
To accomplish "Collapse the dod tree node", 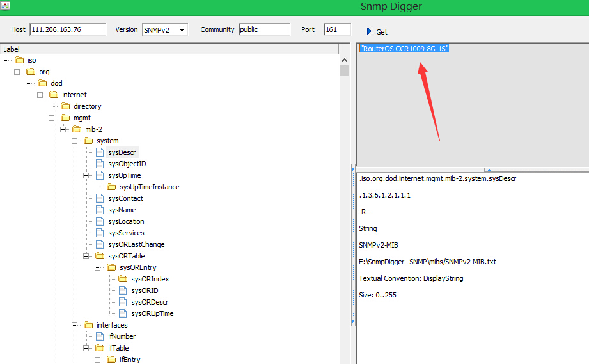I will click(29, 83).
